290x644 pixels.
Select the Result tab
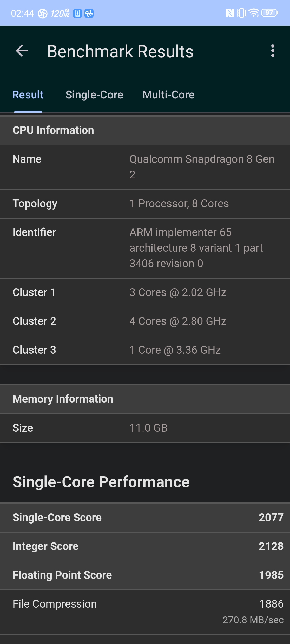pos(28,95)
